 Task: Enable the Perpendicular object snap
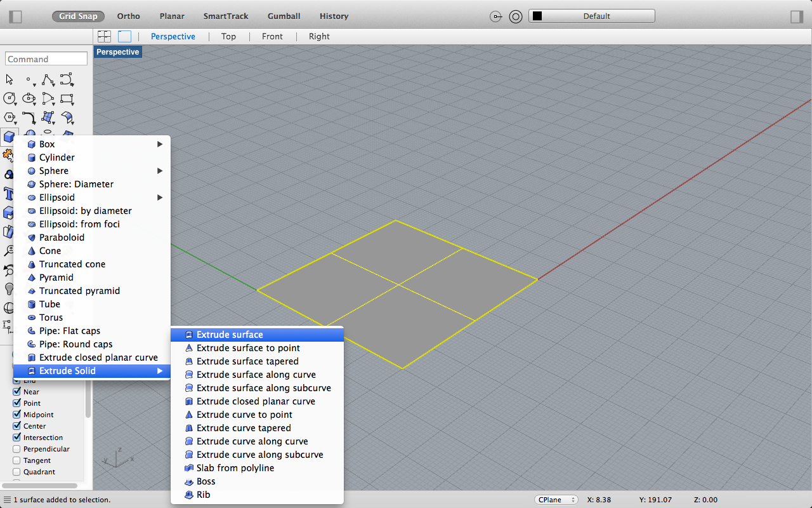tap(17, 449)
